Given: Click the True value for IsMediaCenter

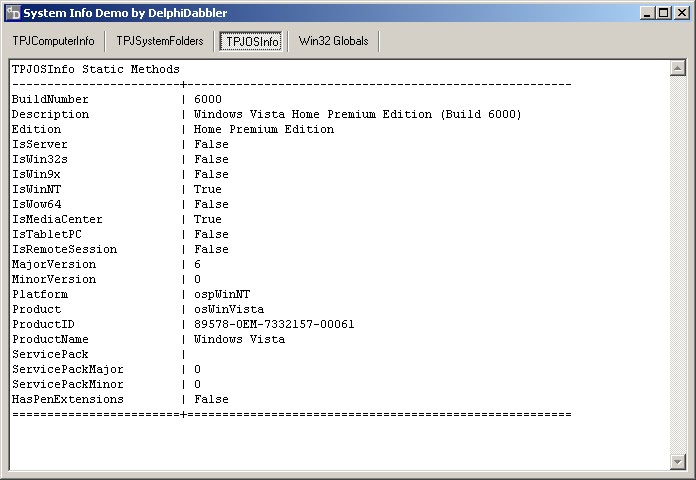Looking at the screenshot, I should pyautogui.click(x=208, y=219).
